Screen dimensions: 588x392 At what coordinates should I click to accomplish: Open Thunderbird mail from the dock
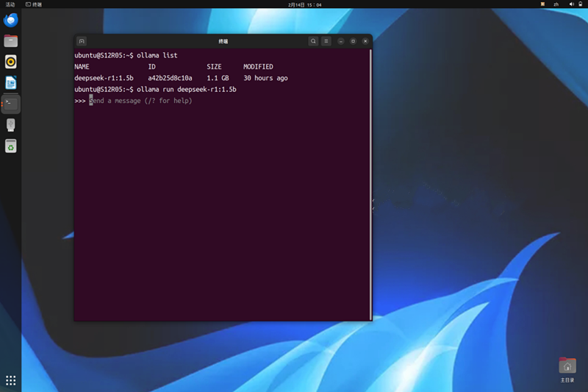tap(10, 20)
